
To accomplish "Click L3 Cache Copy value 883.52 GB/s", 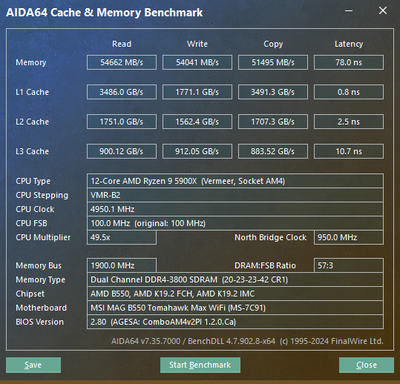I will [273, 151].
